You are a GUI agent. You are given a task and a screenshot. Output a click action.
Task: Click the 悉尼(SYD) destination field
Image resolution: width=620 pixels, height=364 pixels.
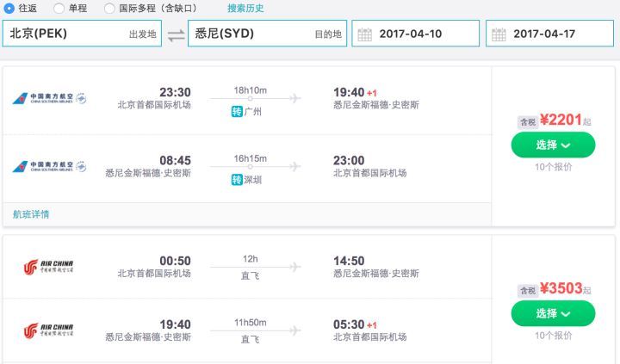tap(267, 34)
